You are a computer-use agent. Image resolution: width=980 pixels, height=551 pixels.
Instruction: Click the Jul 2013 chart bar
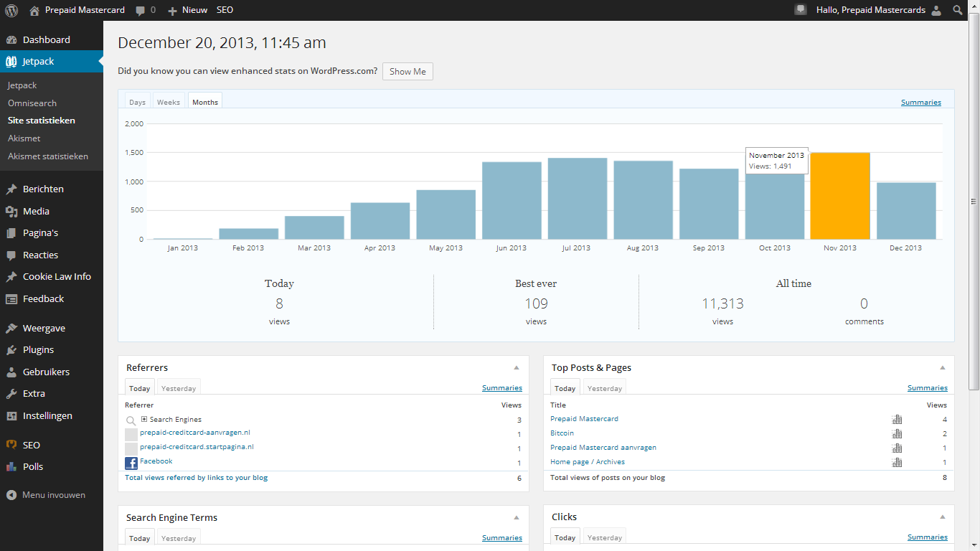point(577,198)
